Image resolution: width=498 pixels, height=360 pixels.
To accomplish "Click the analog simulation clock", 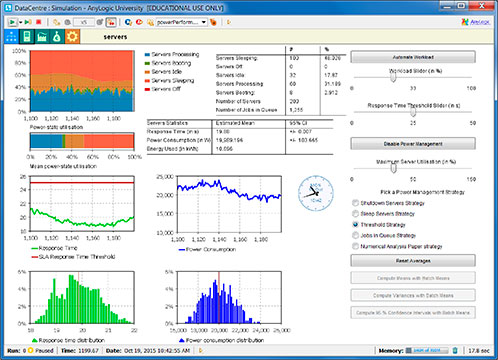I will click(315, 193).
